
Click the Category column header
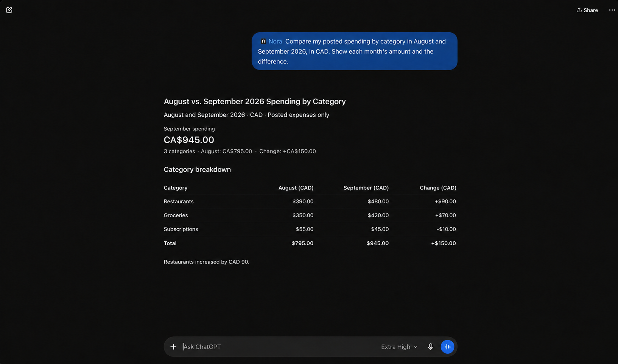176,188
